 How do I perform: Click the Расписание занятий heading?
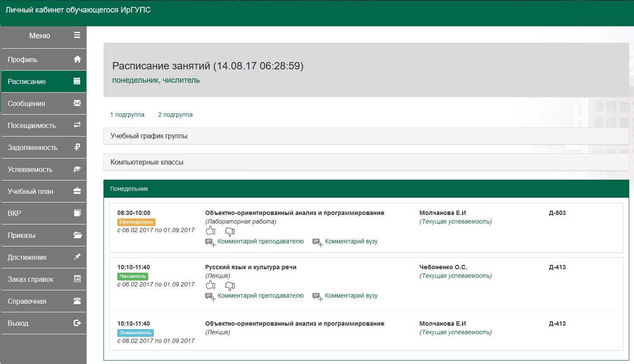[x=208, y=66]
